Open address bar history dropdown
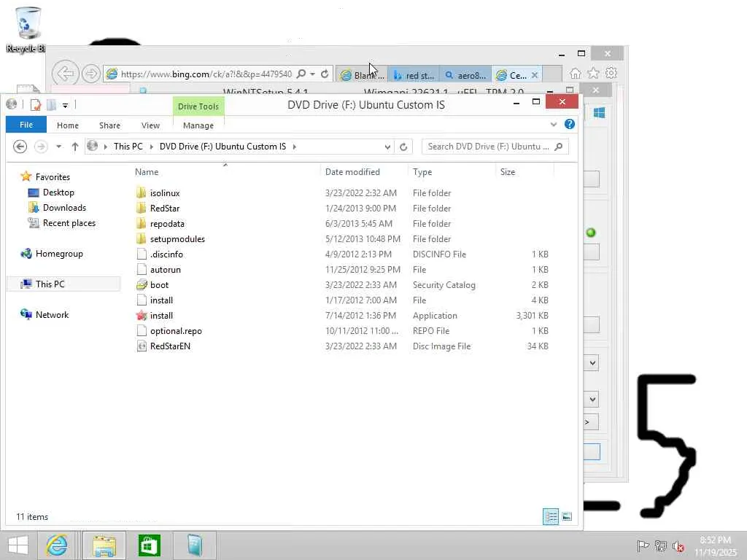This screenshot has height=560, width=747. point(387,147)
